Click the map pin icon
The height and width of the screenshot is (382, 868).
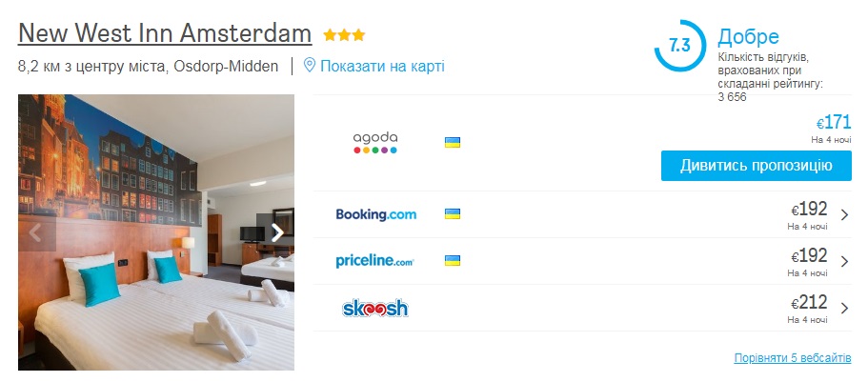tap(310, 66)
